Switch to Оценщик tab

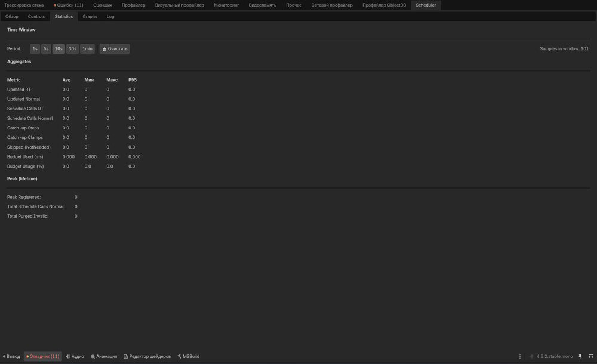click(x=103, y=5)
